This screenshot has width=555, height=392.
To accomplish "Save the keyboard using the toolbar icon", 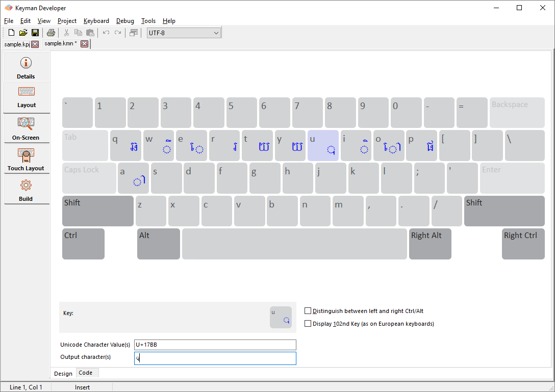I will (35, 32).
